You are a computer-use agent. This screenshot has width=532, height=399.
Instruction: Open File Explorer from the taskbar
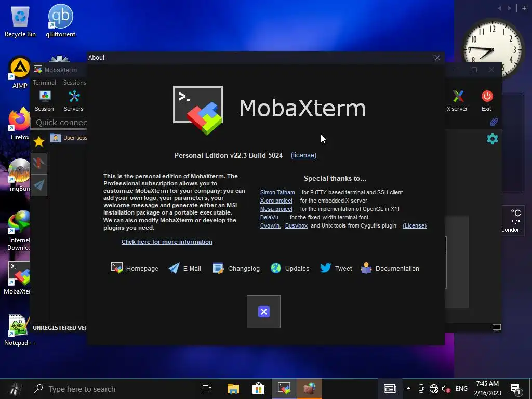(233, 389)
